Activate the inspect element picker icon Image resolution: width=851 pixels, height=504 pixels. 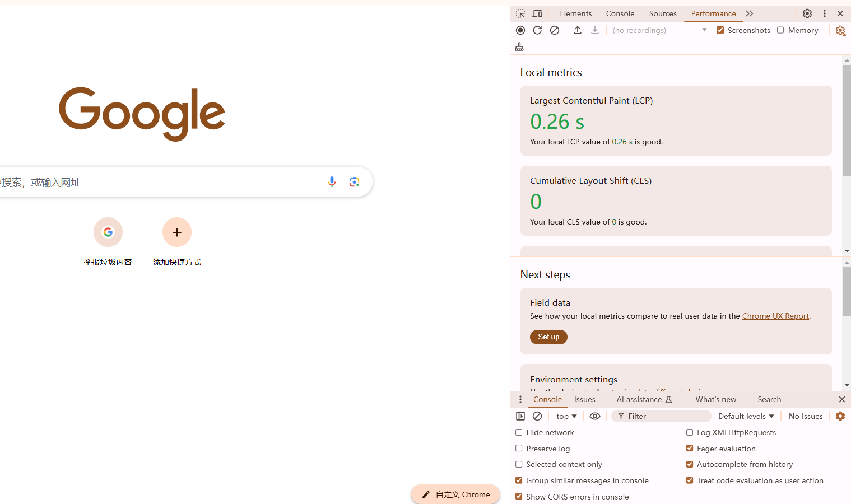pyautogui.click(x=520, y=13)
